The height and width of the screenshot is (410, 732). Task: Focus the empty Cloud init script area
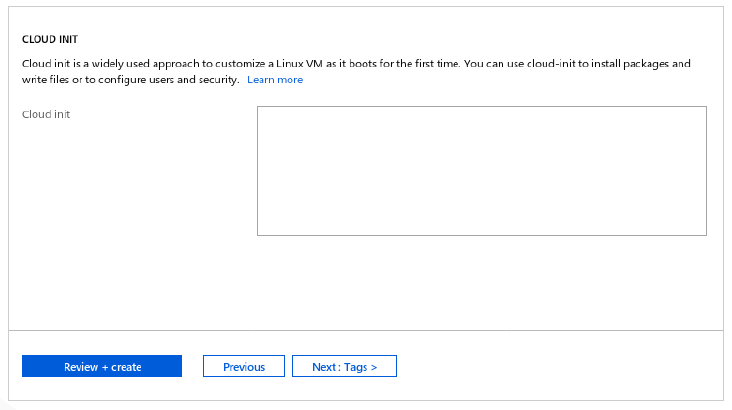click(482, 171)
